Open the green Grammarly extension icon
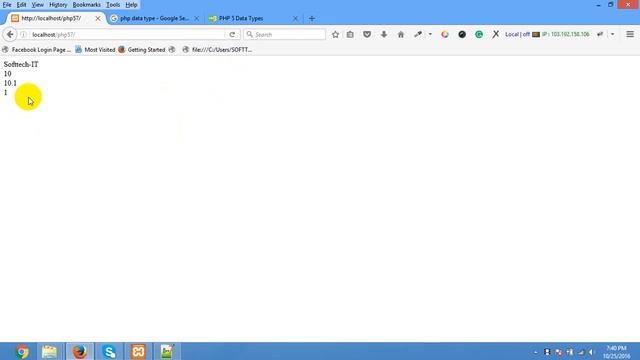Screen dimensions: 640x360 (x=479, y=35)
